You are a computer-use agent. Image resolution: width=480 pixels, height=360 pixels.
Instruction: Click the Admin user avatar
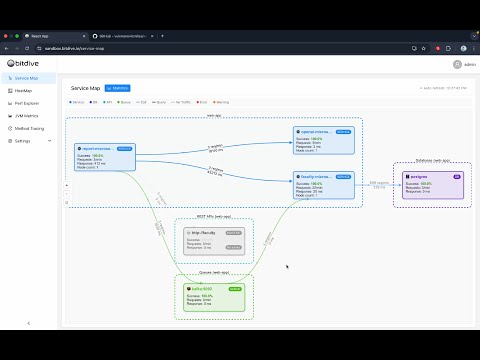tap(457, 64)
